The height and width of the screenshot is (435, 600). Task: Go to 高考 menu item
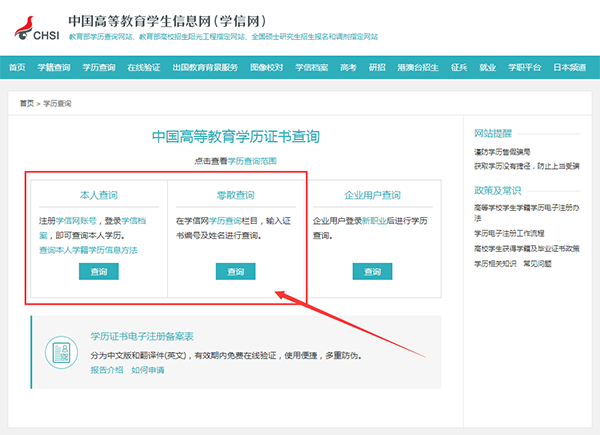pos(348,68)
